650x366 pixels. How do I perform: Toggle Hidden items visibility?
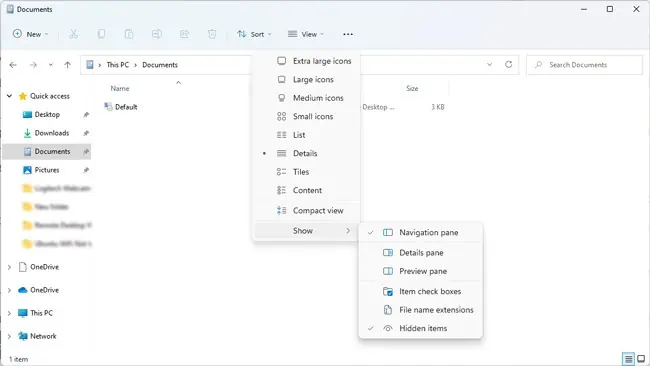(421, 328)
